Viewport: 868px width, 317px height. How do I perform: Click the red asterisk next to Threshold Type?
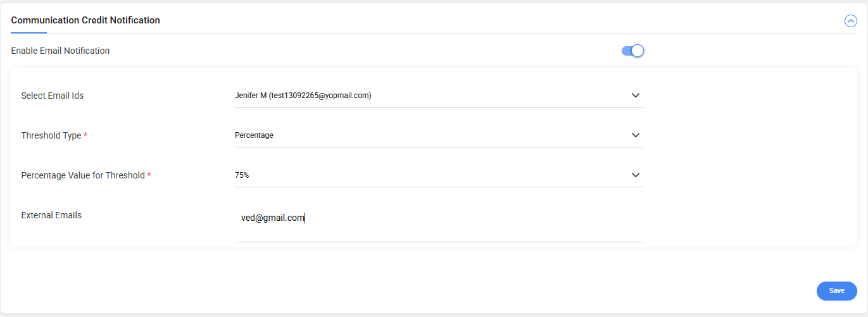click(85, 135)
